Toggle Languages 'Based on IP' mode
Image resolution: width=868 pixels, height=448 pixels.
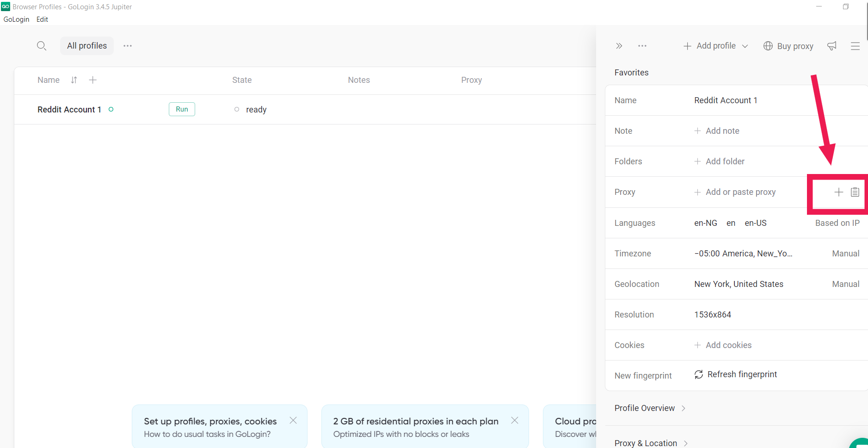pos(837,223)
